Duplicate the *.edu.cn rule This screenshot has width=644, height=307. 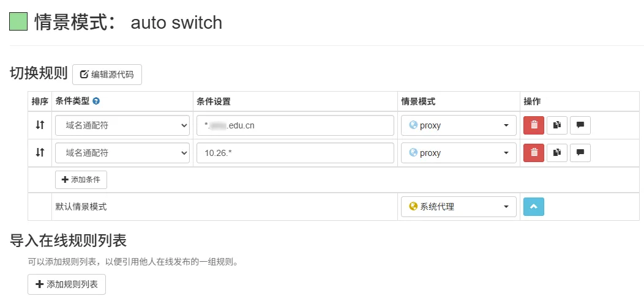point(557,125)
